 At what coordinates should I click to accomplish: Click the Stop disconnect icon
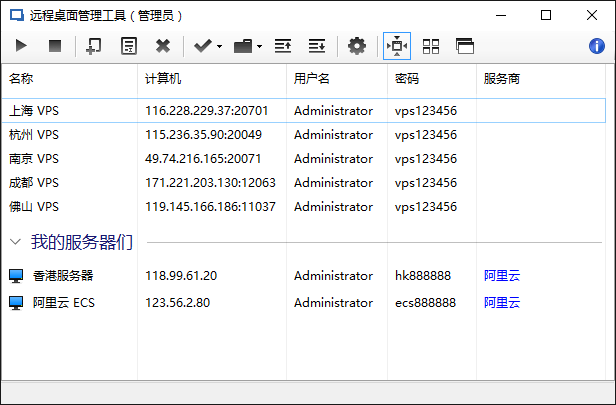pyautogui.click(x=55, y=46)
